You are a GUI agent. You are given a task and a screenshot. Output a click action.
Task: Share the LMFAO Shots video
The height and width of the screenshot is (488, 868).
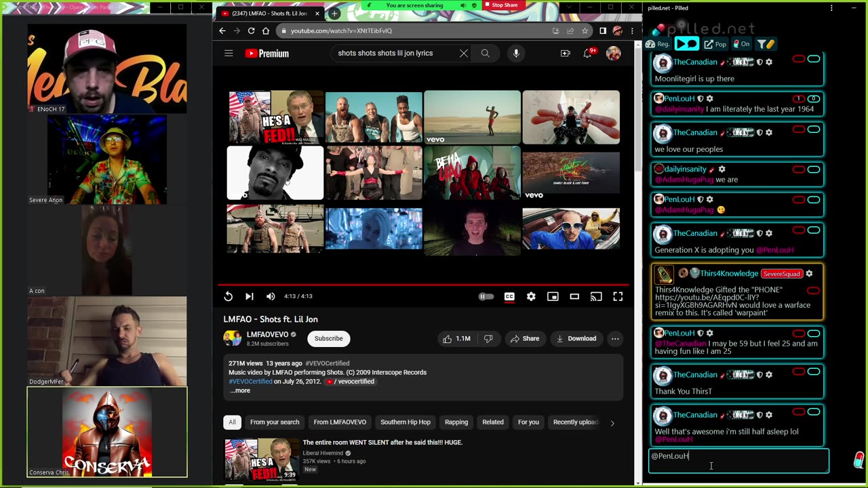(x=525, y=338)
